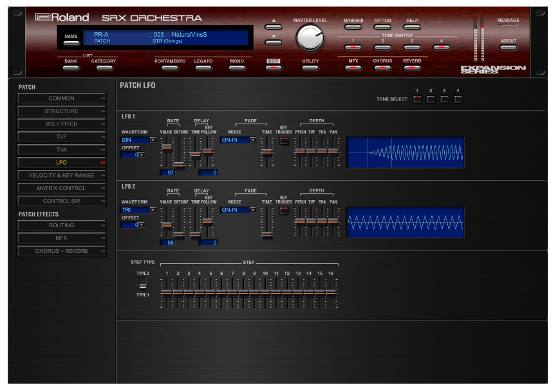Switch to the TVA page
Image resolution: width=560 pixels, height=392 pixels.
61,149
